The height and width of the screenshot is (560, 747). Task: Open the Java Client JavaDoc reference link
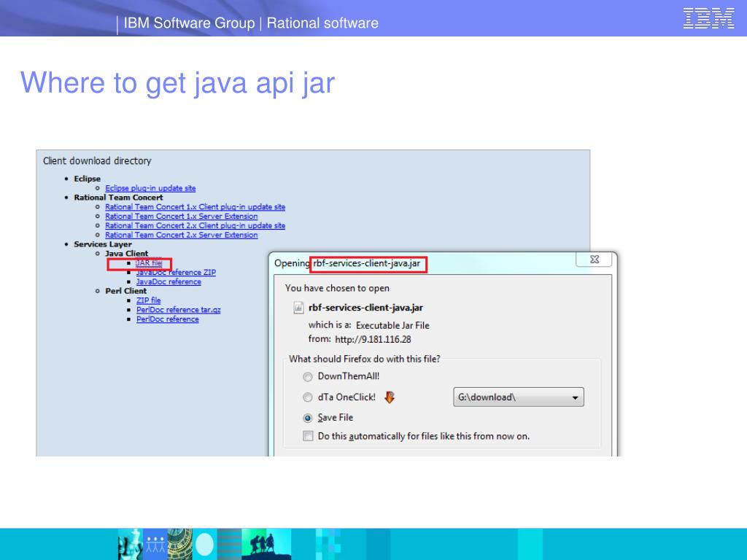click(169, 282)
